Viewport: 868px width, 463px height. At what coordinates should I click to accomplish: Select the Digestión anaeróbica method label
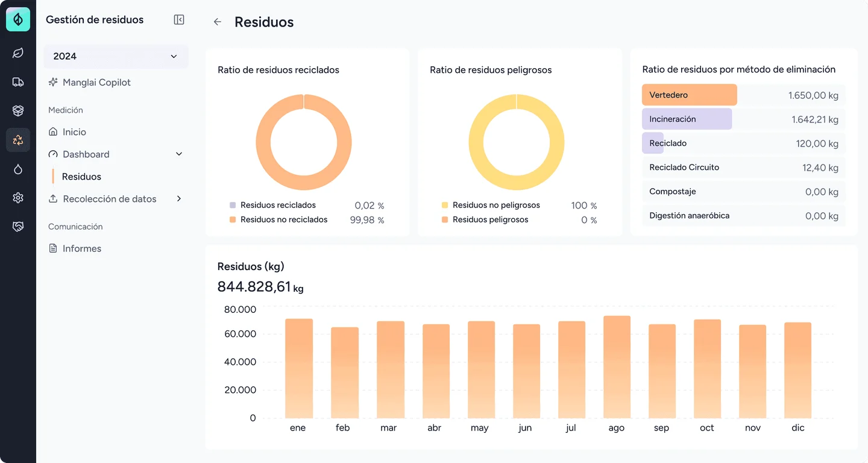coord(690,216)
